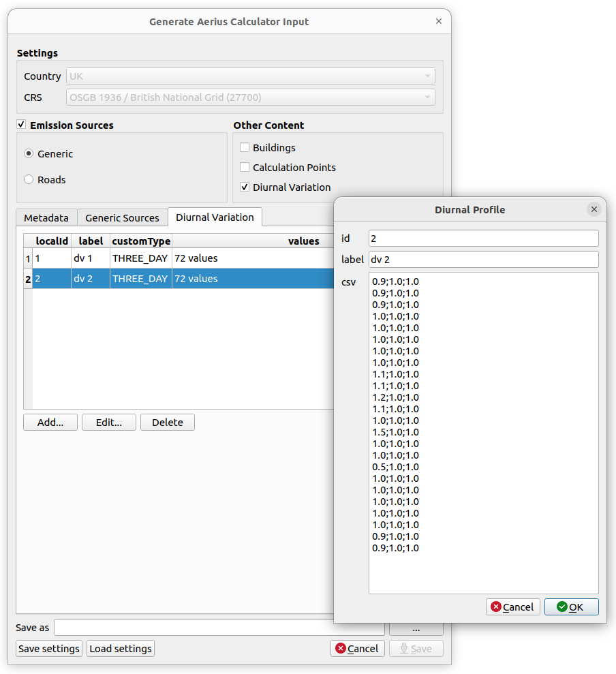Click OK in Diurnal Profile dialog
This screenshot has height=674, width=616.
pyautogui.click(x=571, y=607)
